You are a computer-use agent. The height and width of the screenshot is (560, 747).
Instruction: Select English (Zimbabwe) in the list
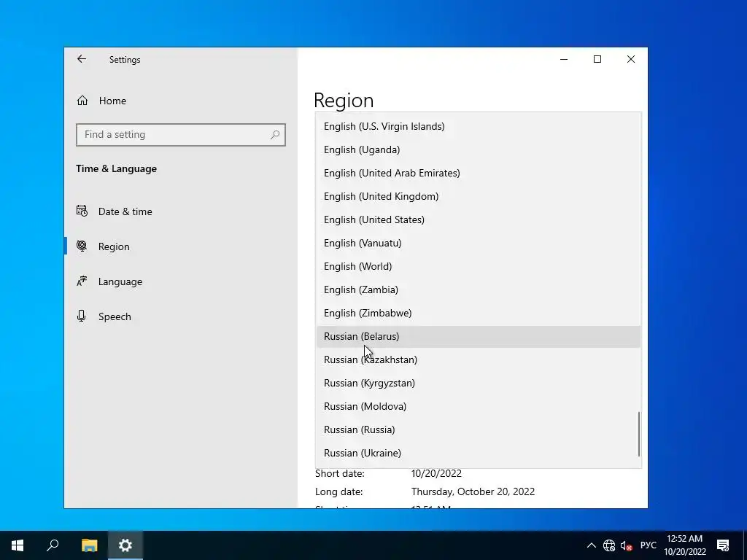click(x=479, y=313)
